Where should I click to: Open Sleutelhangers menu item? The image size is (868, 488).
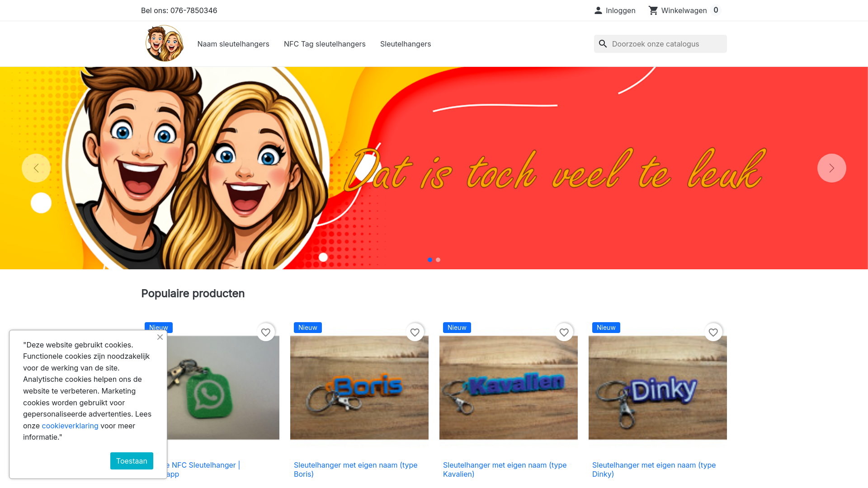(x=406, y=44)
